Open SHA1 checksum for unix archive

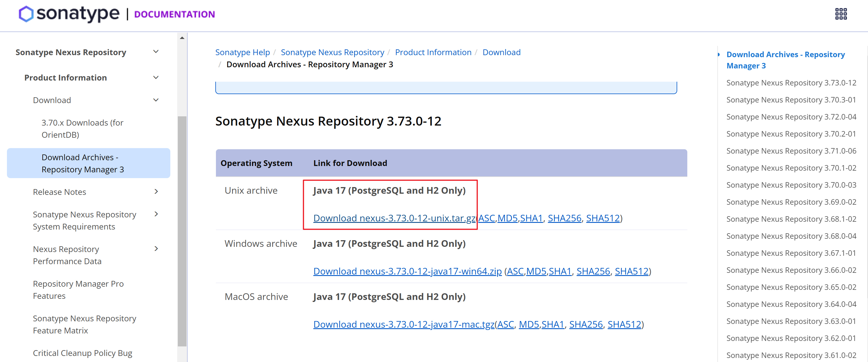531,219
